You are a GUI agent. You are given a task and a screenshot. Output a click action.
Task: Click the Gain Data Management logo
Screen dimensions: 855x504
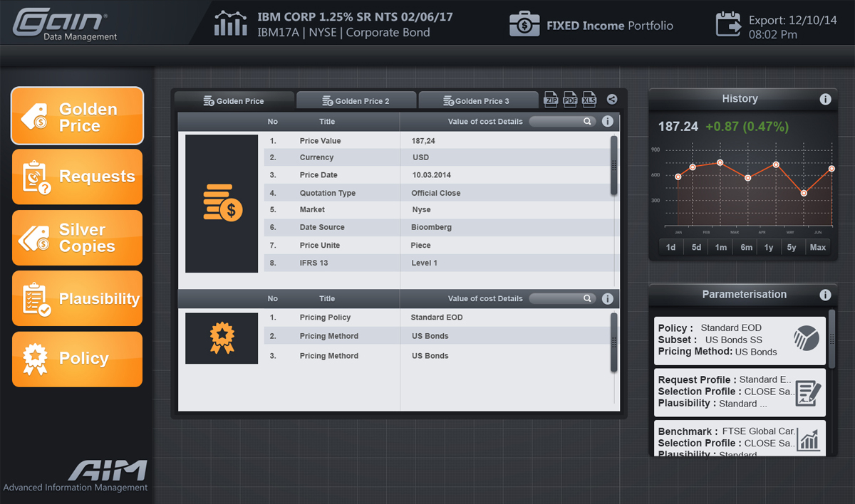click(65, 25)
